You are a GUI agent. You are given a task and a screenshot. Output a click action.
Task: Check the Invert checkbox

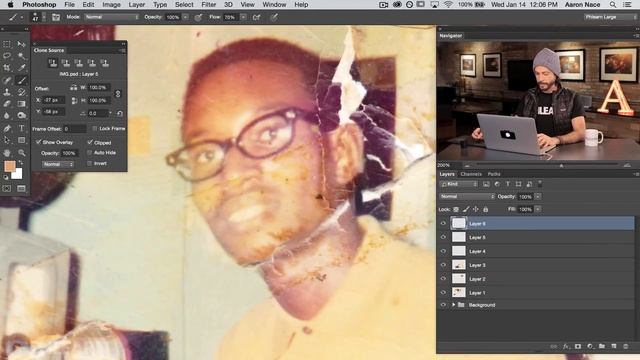coord(89,163)
